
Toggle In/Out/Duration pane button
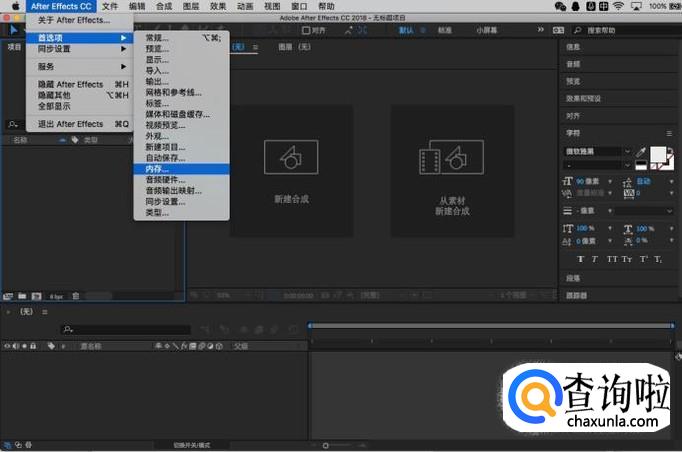coord(29,445)
